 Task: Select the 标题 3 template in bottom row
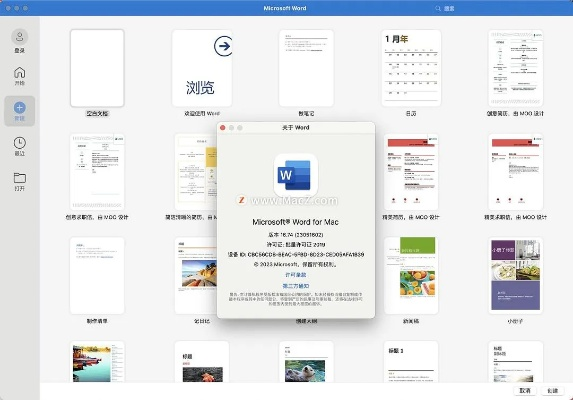pyautogui.click(x=411, y=362)
